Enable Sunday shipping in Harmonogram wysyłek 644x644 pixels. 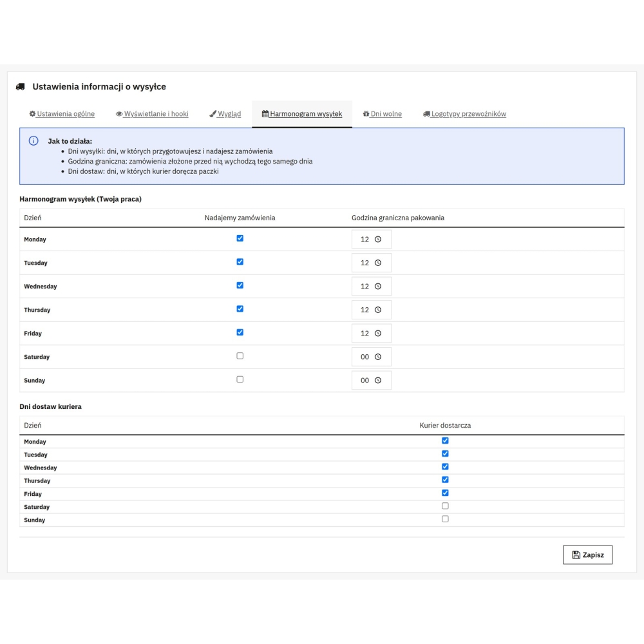(240, 379)
